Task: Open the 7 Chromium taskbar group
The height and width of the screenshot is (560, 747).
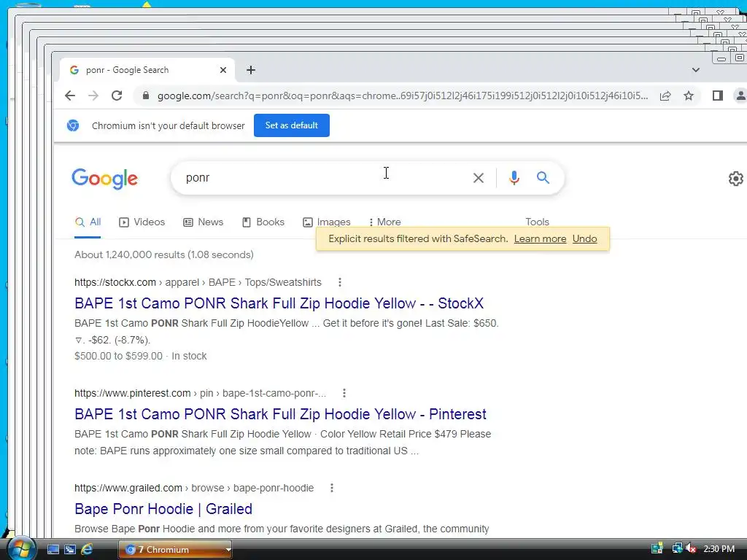Action: [175, 550]
